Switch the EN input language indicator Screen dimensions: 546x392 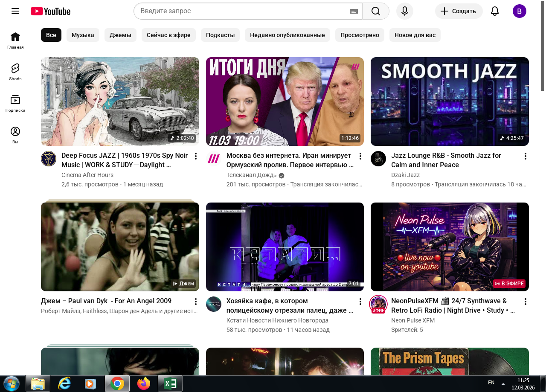pyautogui.click(x=491, y=383)
